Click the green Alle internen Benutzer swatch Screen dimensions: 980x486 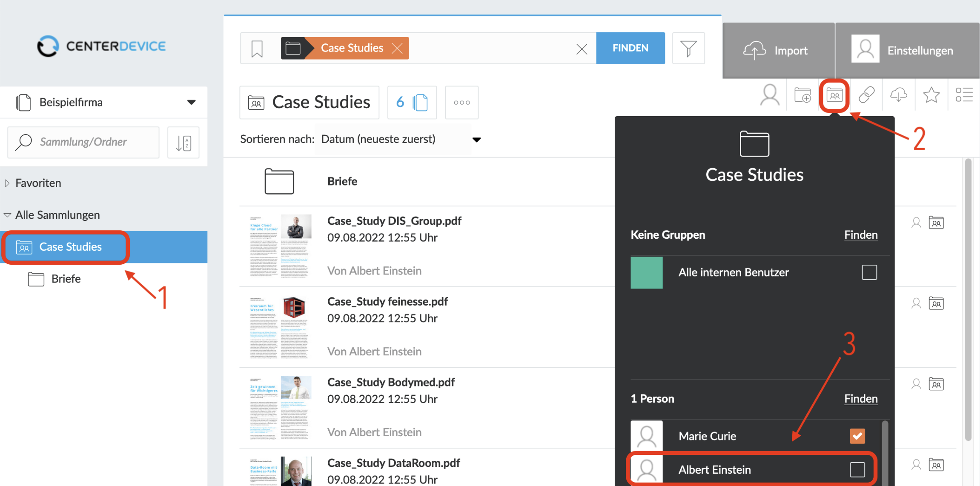pos(646,272)
